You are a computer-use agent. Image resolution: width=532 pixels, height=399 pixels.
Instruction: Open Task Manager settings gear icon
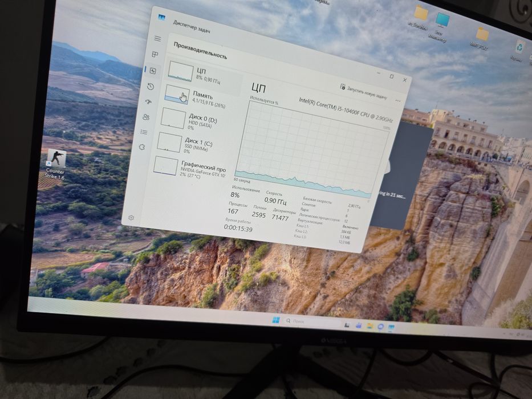point(131,218)
